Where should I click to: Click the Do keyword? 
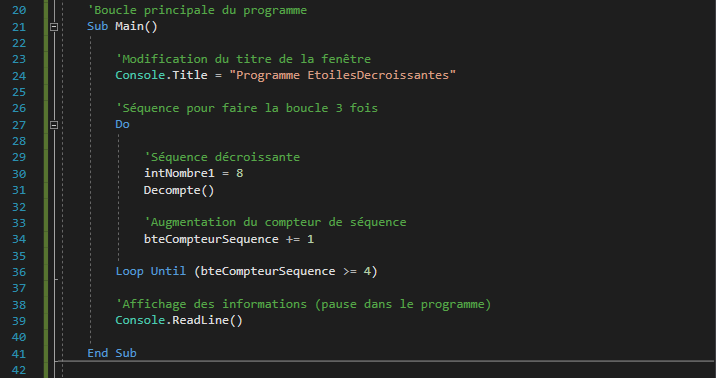click(x=122, y=124)
